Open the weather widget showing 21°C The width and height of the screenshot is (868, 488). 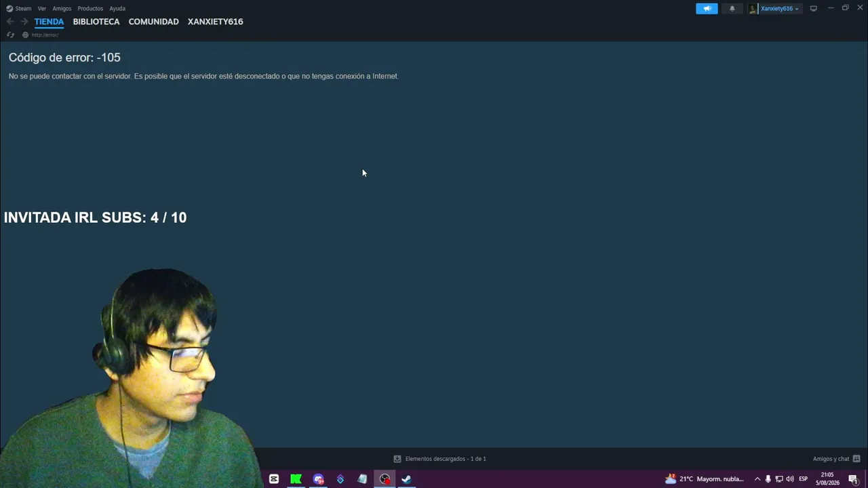(x=705, y=479)
